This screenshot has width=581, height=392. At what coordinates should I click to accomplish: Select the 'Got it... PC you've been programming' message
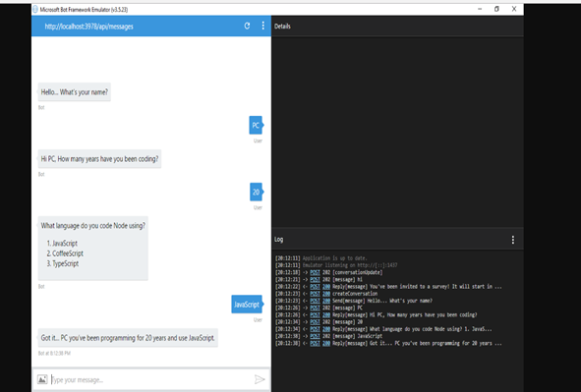[x=128, y=338]
